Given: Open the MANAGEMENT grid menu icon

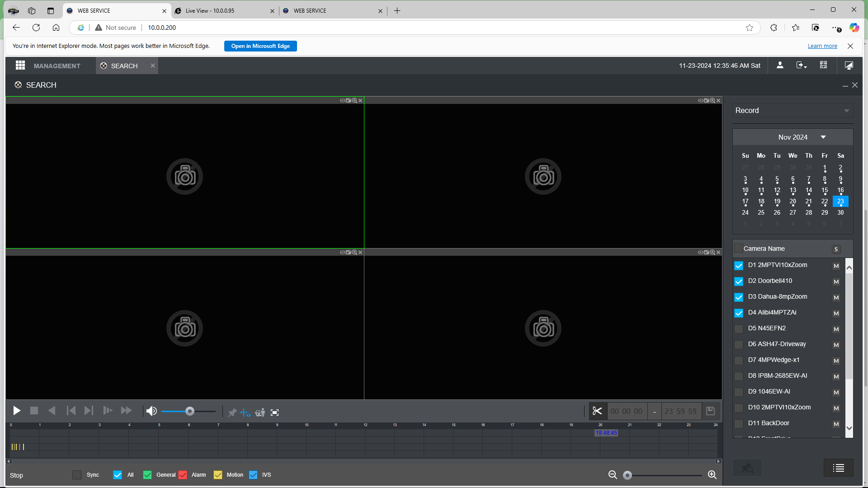Looking at the screenshot, I should [x=20, y=66].
